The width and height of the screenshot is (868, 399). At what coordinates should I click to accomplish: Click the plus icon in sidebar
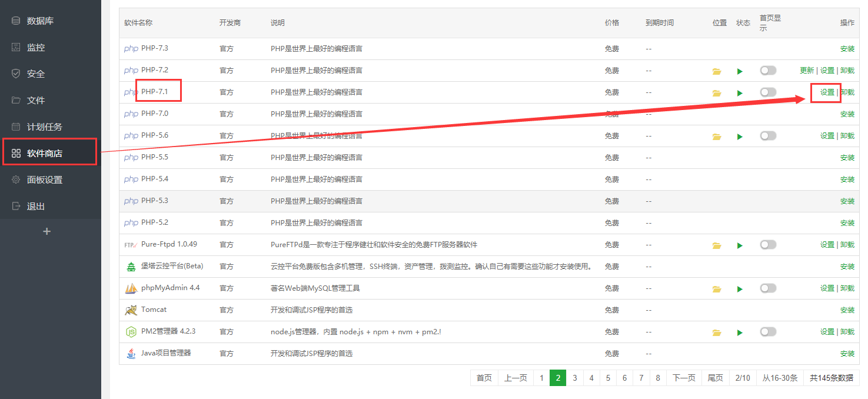click(47, 231)
